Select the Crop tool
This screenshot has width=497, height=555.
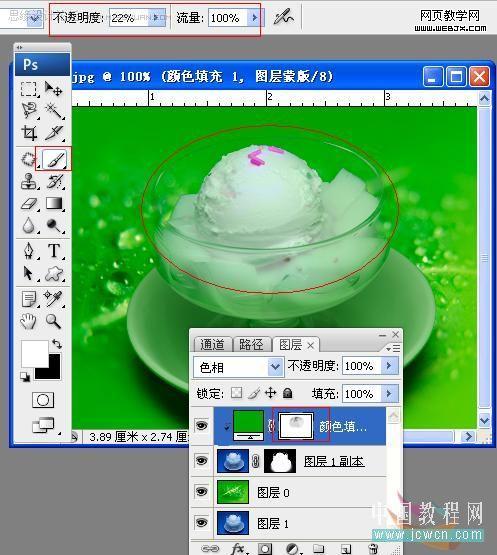(x=28, y=133)
